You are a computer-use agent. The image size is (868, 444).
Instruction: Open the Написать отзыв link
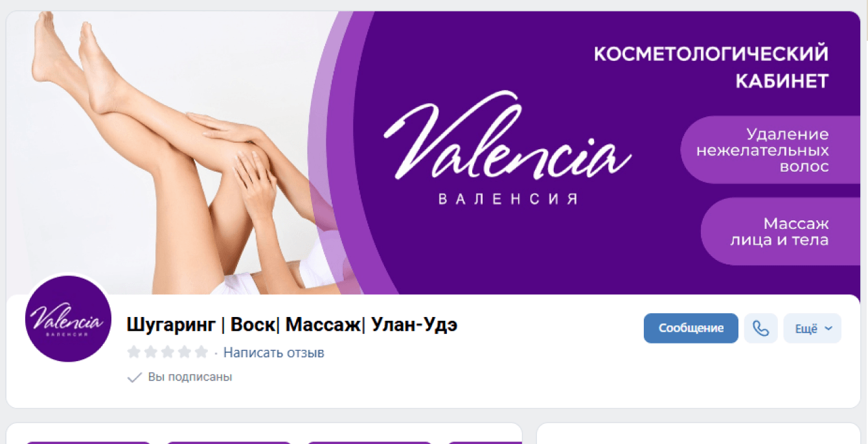point(274,353)
